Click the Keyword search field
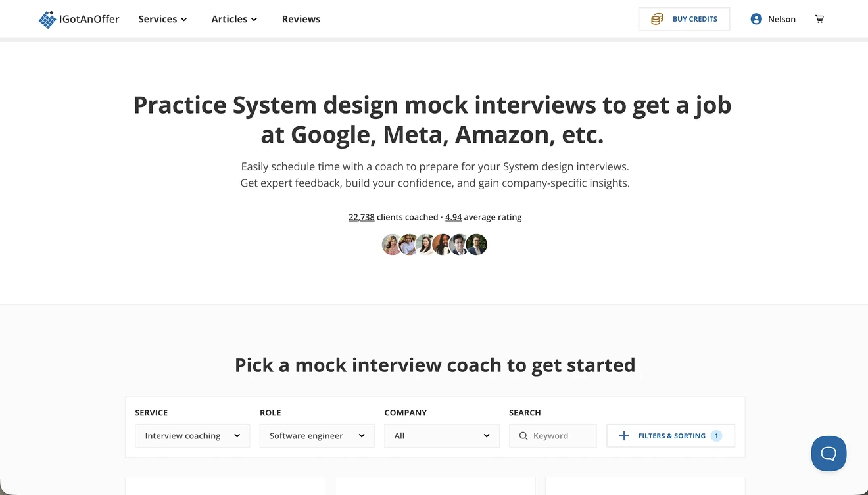Image resolution: width=868 pixels, height=495 pixels. 553,436
